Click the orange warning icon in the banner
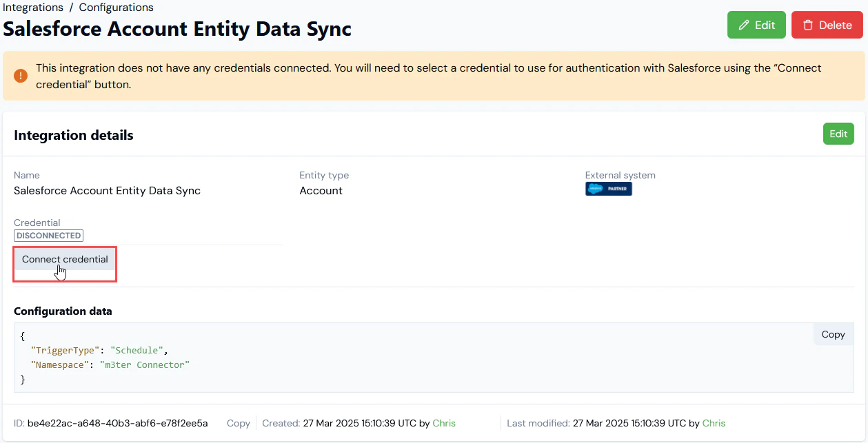The width and height of the screenshot is (868, 443). (21, 76)
